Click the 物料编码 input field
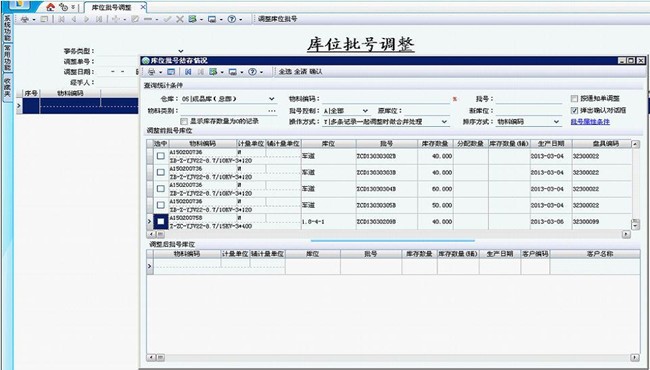 click(x=386, y=99)
